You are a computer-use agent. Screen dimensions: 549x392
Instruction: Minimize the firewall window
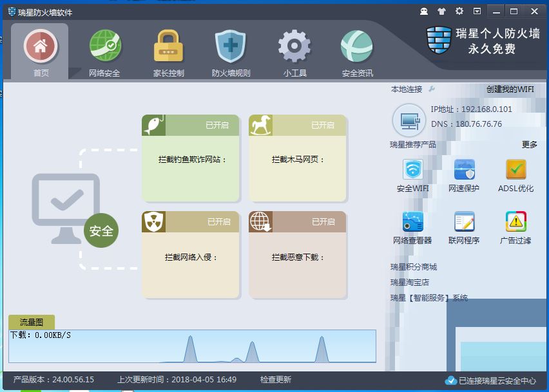coord(496,12)
